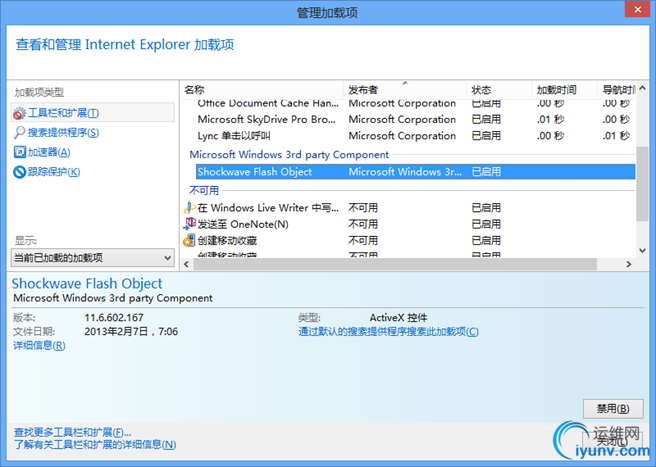Viewport: 656px width, 467px height.
Task: Open 了解有关工具栏和扩展的详细信息 link
Action: point(95,444)
